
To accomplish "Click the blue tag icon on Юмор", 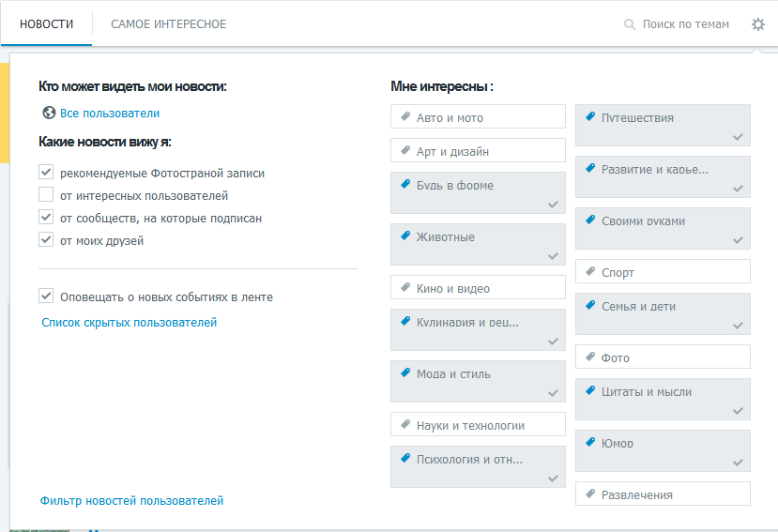I will coord(590,442).
